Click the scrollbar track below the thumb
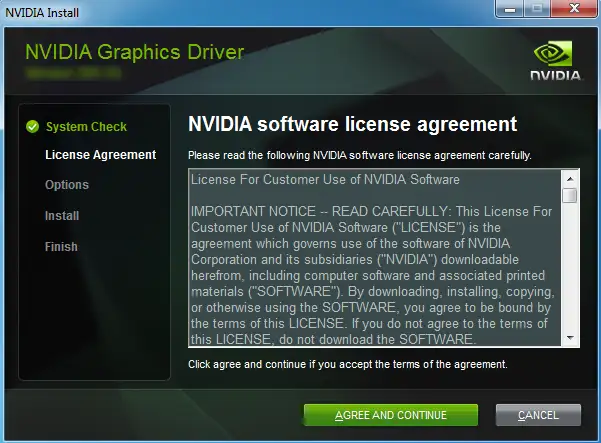601x443 pixels. click(x=569, y=270)
